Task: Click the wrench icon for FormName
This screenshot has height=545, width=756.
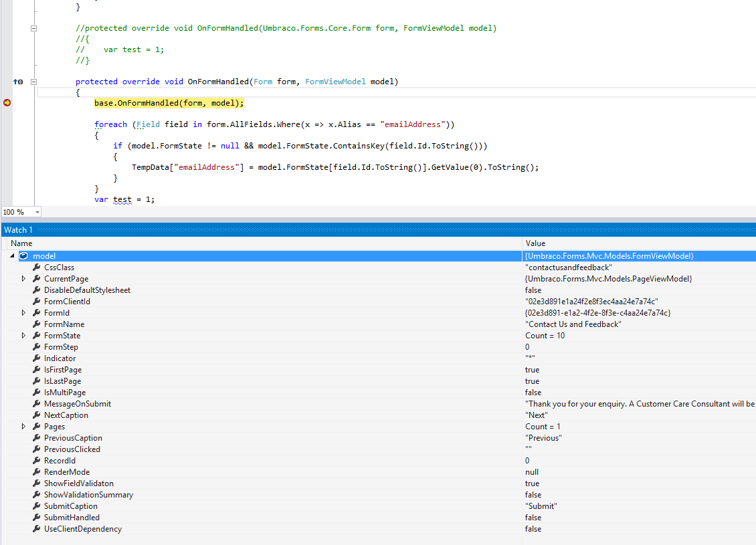Action: click(36, 324)
